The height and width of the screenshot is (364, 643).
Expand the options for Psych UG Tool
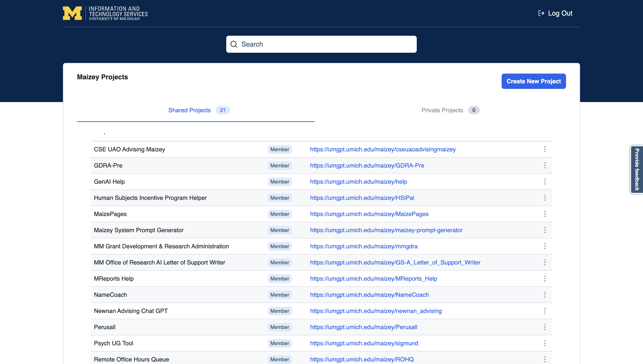tap(545, 343)
